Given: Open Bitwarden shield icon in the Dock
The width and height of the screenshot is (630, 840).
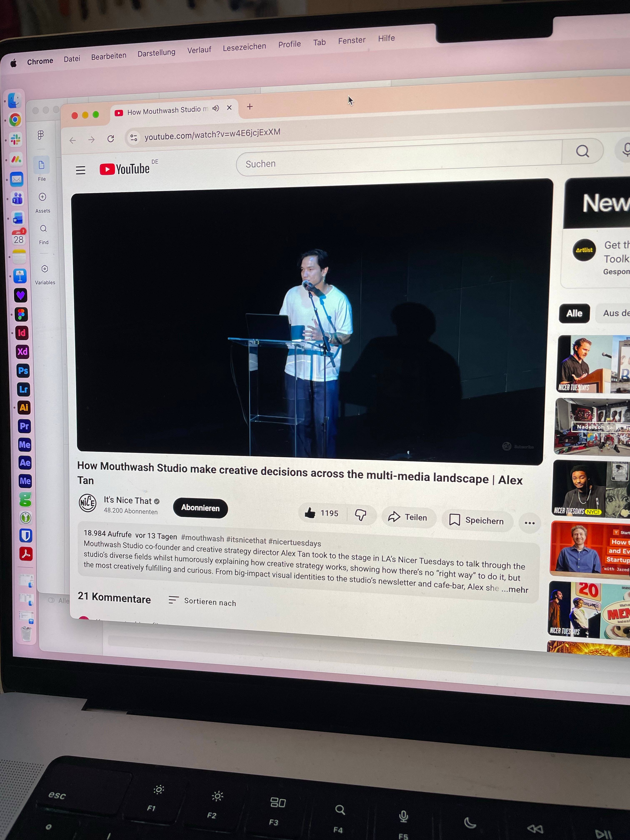Looking at the screenshot, I should [26, 536].
